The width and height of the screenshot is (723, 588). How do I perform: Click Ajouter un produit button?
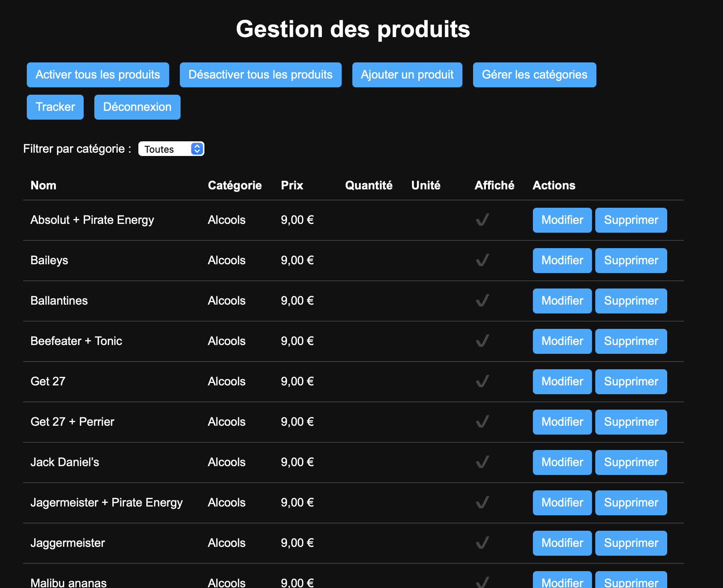click(407, 75)
